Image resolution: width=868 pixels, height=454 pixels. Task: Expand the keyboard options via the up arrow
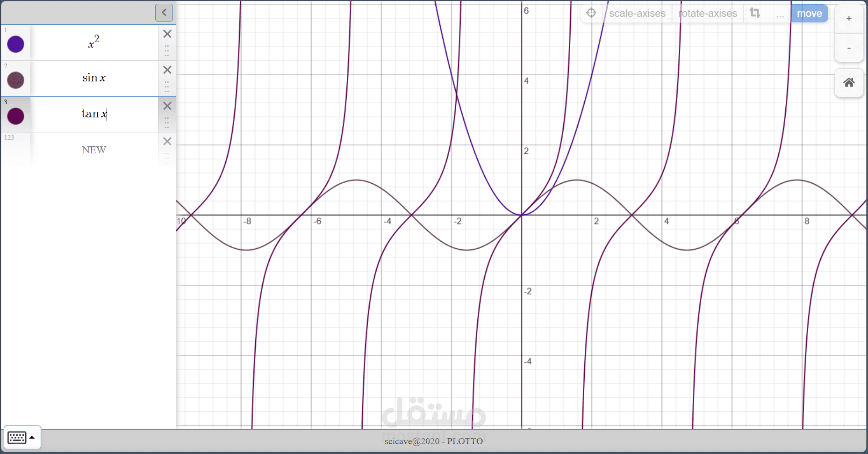[x=31, y=437]
